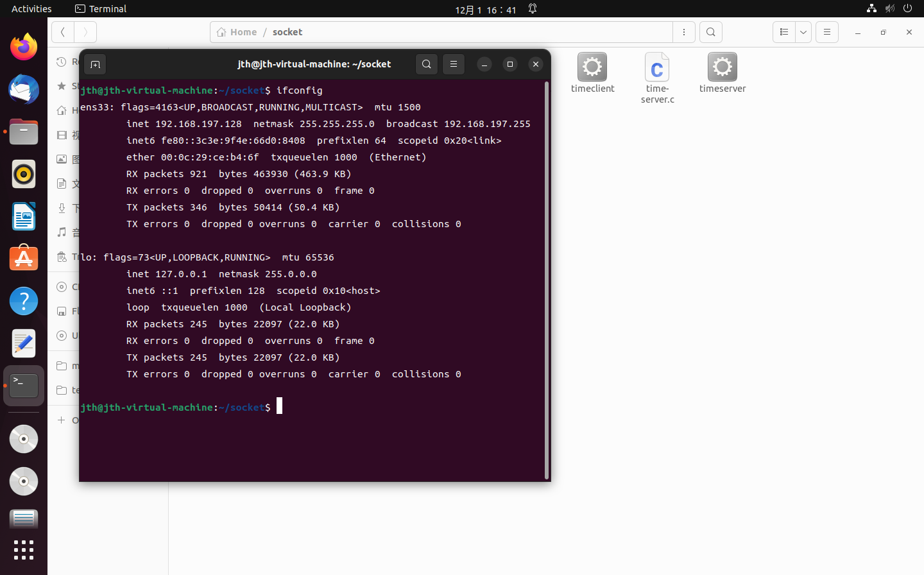Open the Recent clock icon in Files sidebar
924x575 pixels.
point(62,62)
